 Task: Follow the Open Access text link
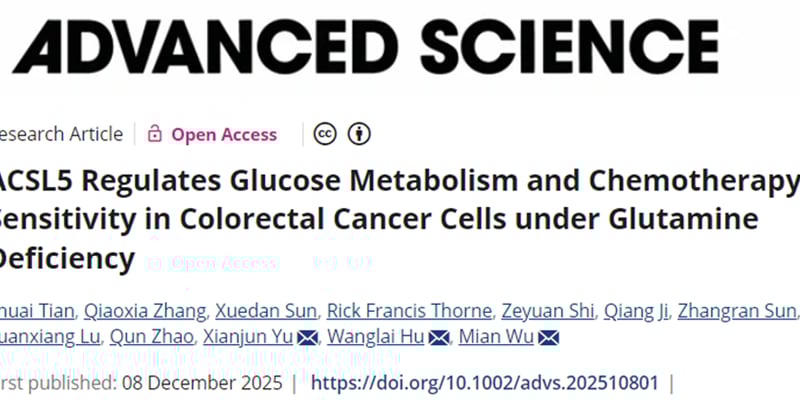pos(224,134)
